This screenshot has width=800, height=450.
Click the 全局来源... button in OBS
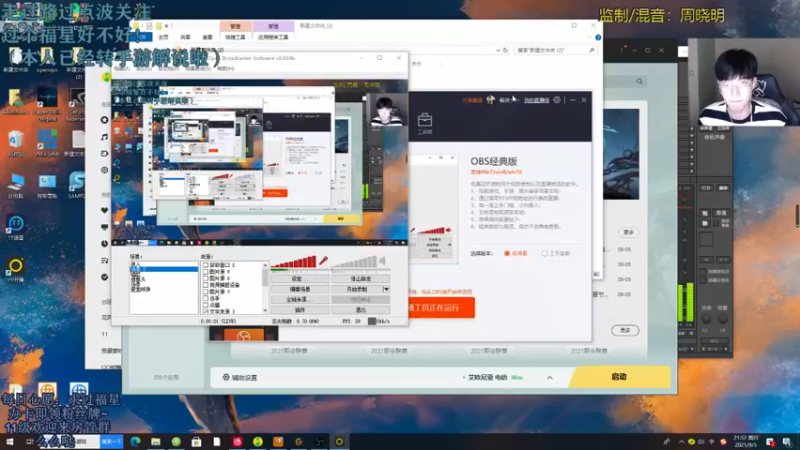(299, 299)
